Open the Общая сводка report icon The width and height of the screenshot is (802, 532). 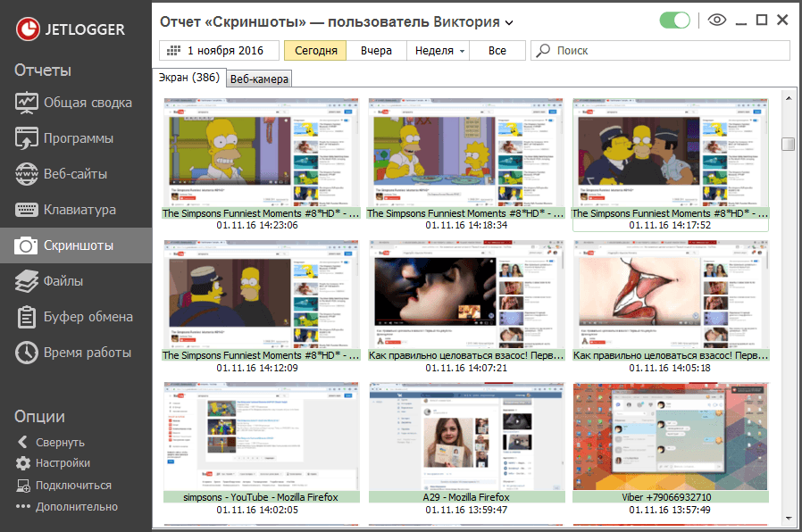[x=26, y=103]
